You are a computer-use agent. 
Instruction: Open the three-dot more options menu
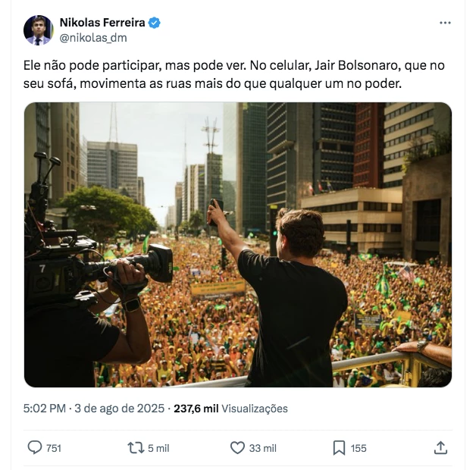point(445,23)
